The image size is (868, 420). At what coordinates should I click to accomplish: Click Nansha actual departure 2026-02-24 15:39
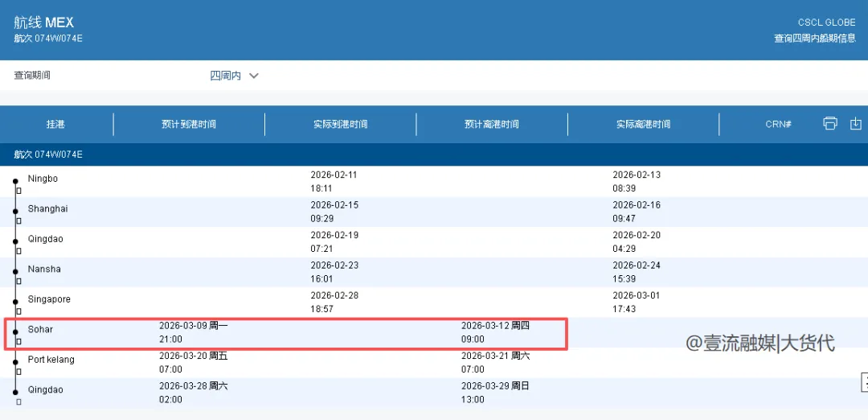click(637, 272)
